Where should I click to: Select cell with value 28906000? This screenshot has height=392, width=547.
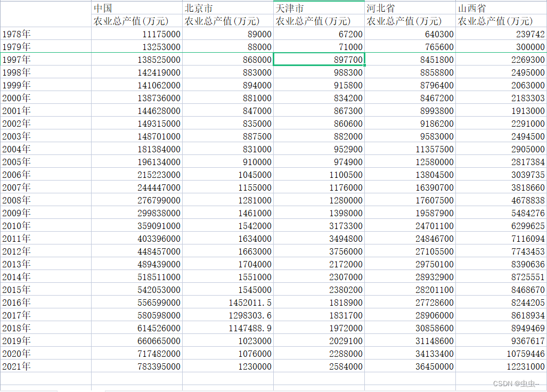coord(410,315)
